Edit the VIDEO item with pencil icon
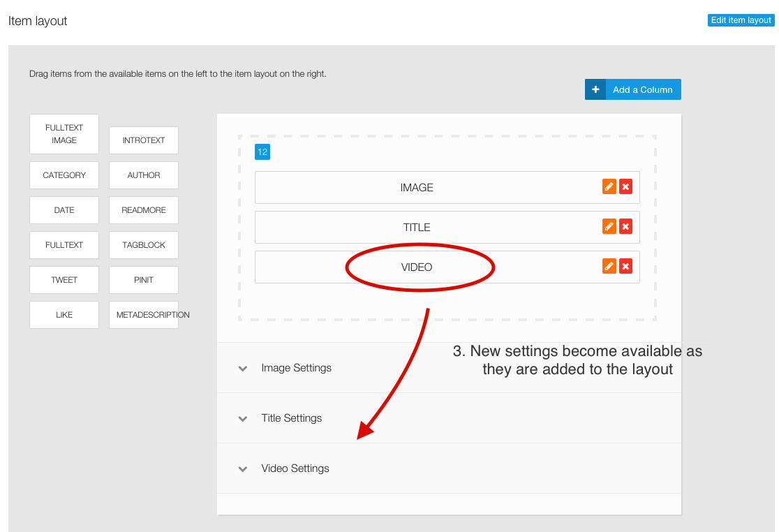Image resolution: width=779 pixels, height=532 pixels. click(609, 266)
